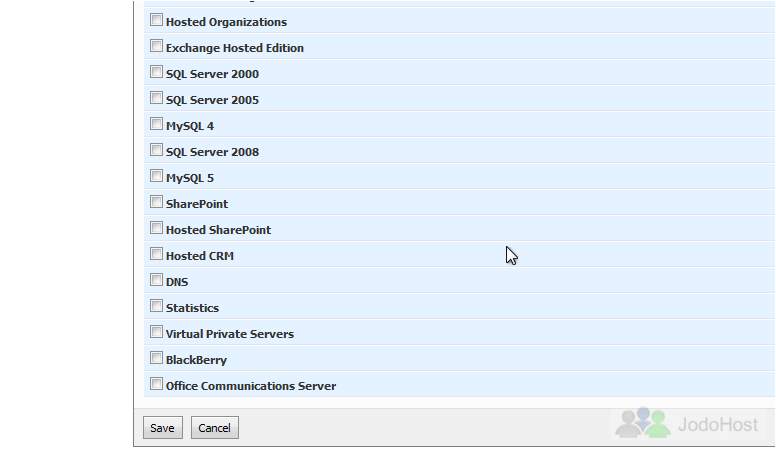
Task: Enable the Hosted Organizations checkbox
Action: tap(156, 20)
